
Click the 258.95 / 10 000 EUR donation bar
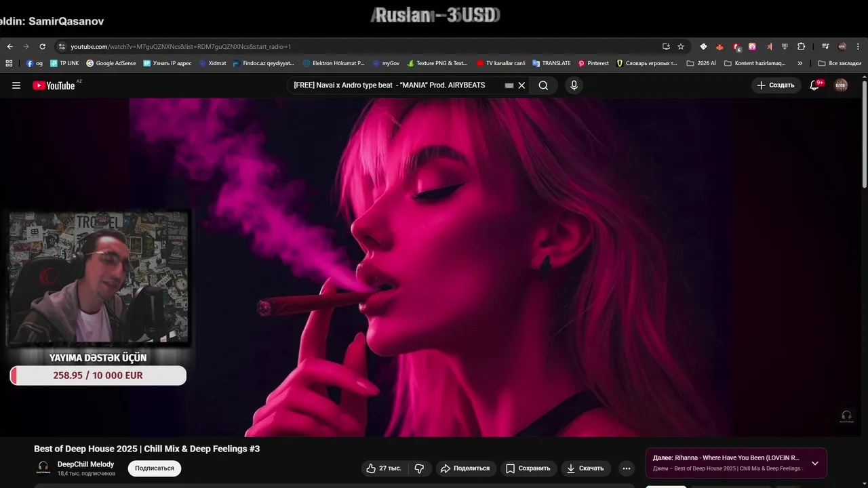point(98,375)
